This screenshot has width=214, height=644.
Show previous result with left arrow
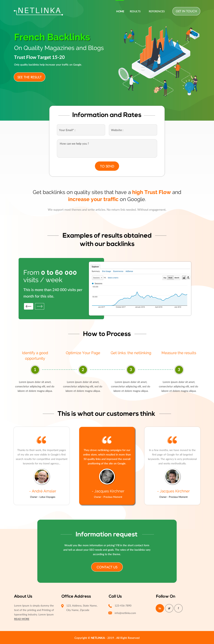(29, 306)
